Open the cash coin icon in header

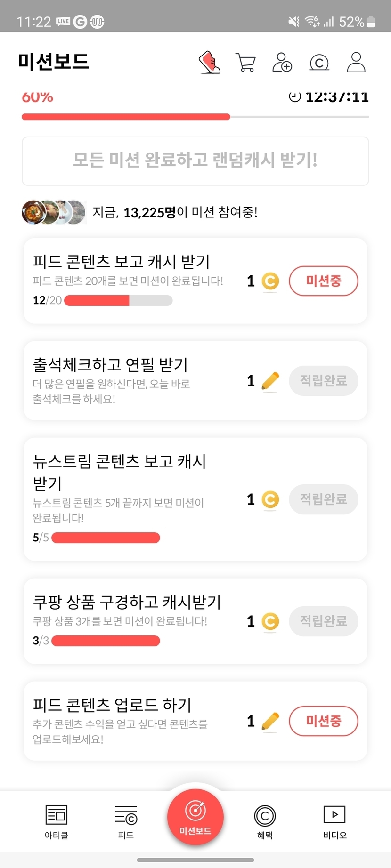[319, 62]
